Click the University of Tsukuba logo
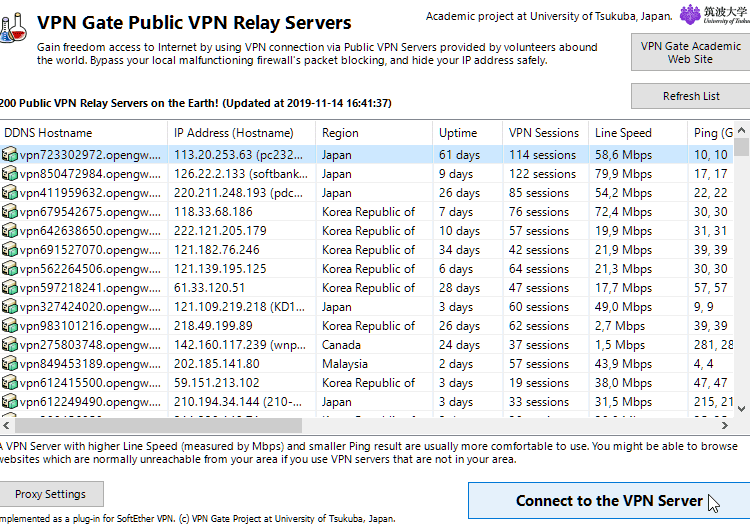 (715, 15)
